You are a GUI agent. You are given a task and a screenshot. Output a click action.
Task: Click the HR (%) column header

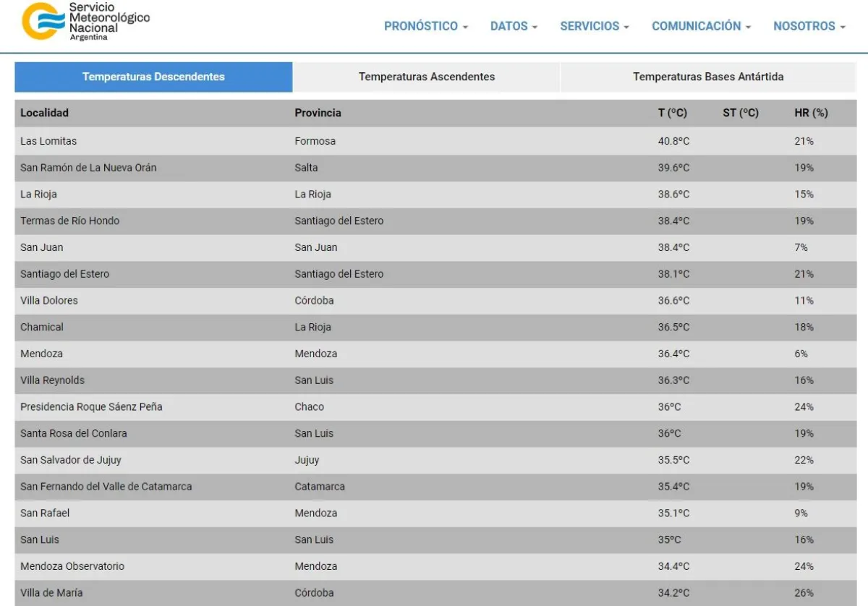point(810,113)
